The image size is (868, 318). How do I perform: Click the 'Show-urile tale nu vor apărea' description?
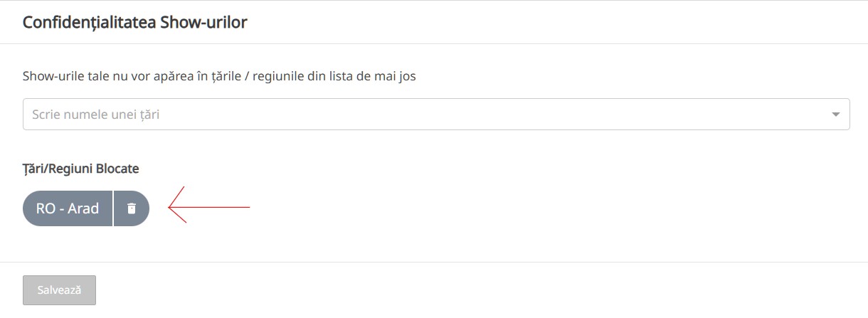pos(219,76)
